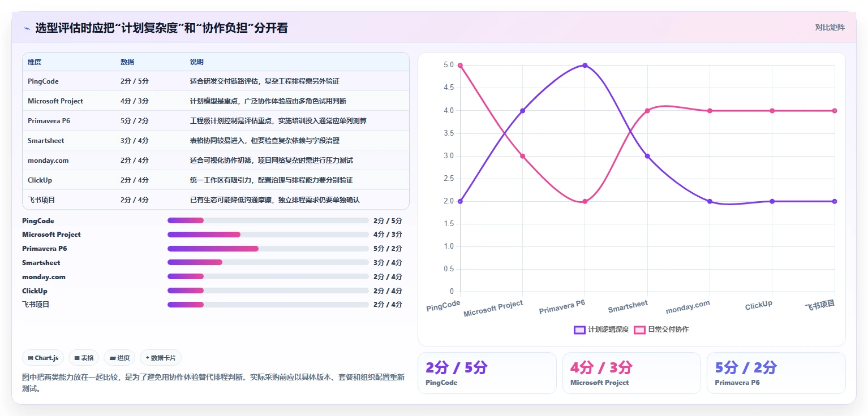Click the 飞书项目 progress bar
The height and width of the screenshot is (416, 868).
pyautogui.click(x=268, y=305)
